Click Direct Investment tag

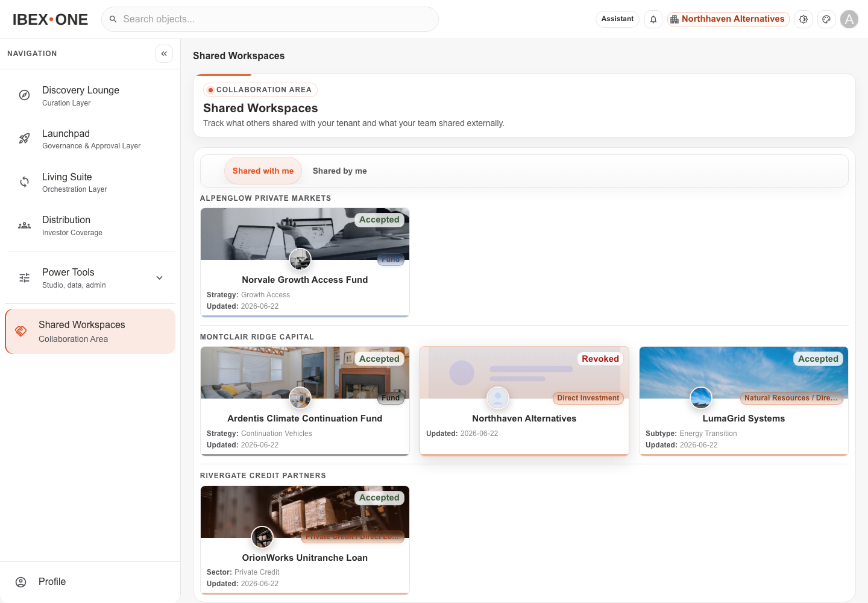[588, 398]
